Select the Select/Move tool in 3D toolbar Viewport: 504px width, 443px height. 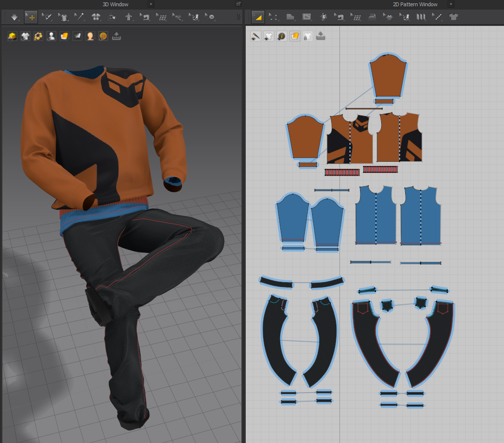click(31, 17)
